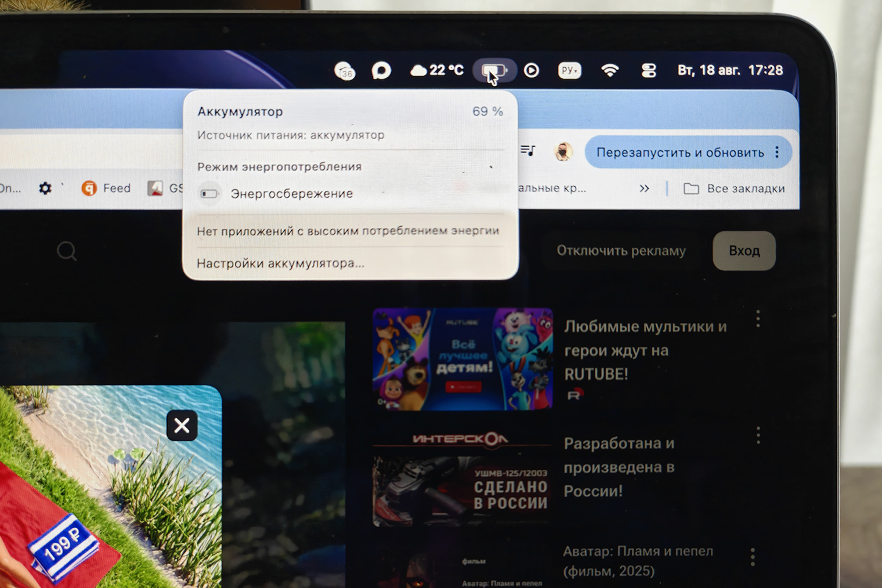Open the Wi-Fi menu
The image size is (882, 588).
pos(609,70)
